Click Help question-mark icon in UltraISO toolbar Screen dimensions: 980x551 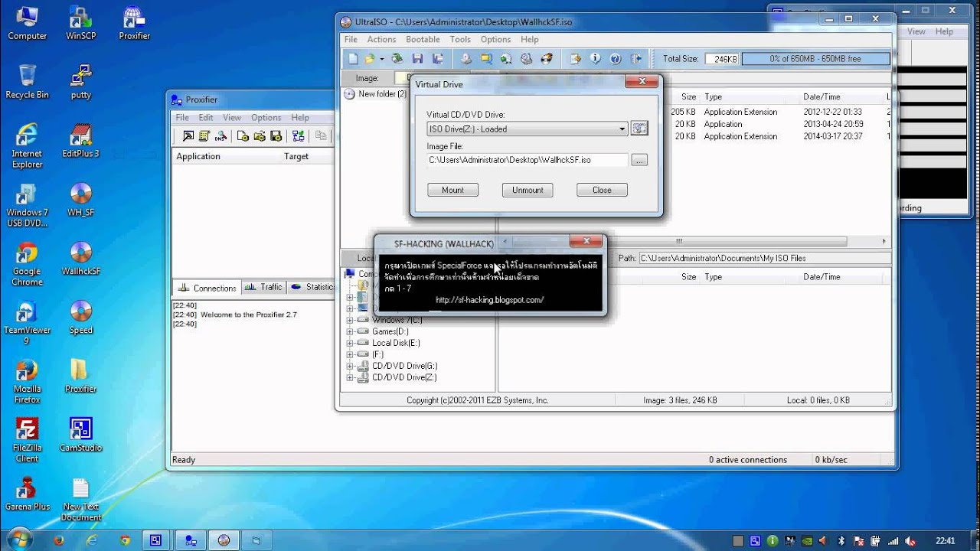click(616, 59)
